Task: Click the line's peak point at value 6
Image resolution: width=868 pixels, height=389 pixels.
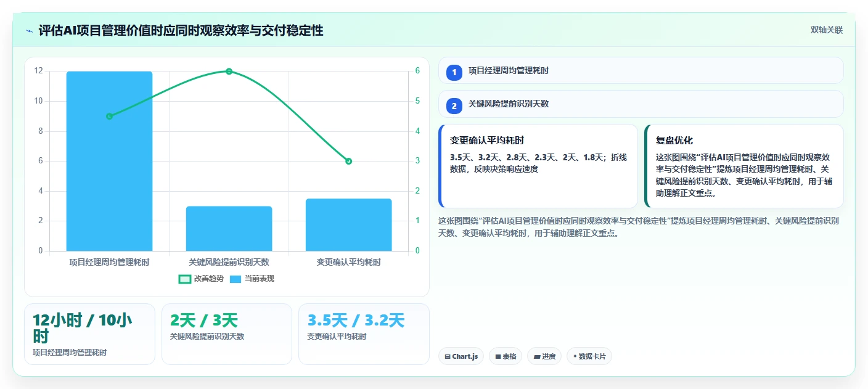Action: 229,72
